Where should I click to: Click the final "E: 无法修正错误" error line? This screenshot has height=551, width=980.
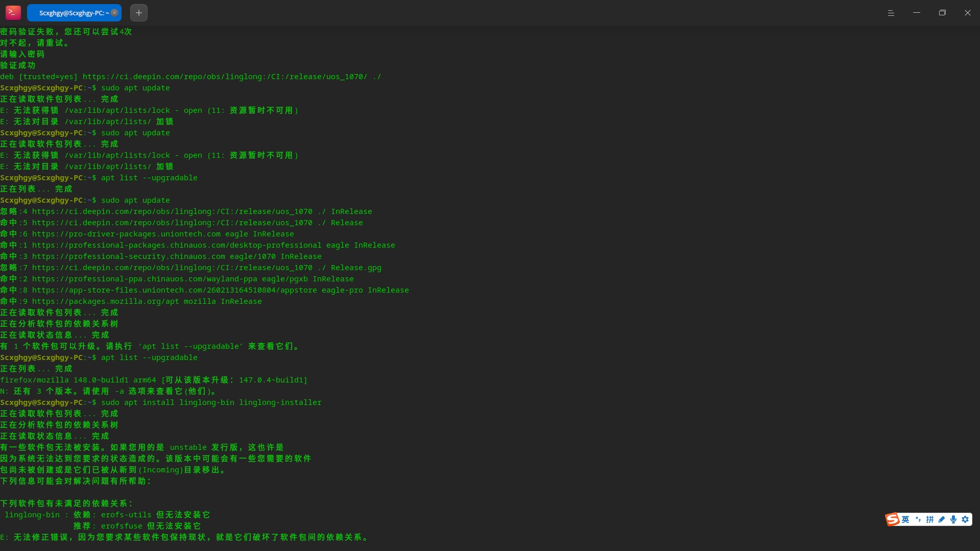[x=185, y=537]
